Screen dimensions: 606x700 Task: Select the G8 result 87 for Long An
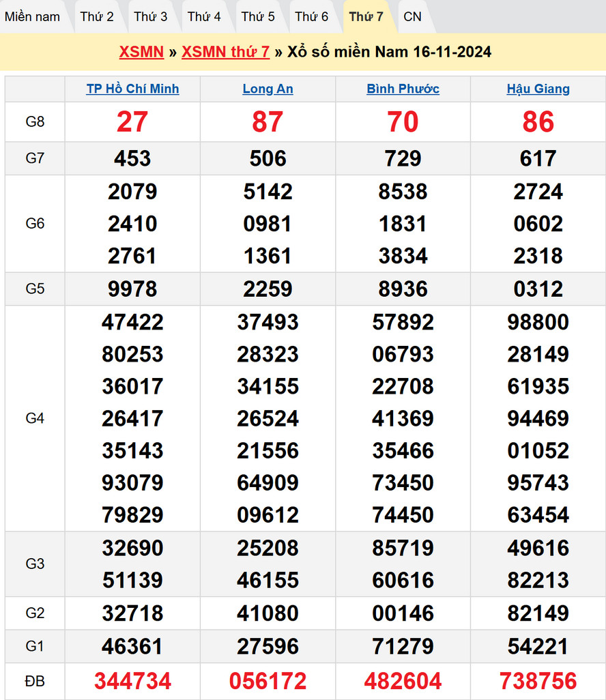268,122
